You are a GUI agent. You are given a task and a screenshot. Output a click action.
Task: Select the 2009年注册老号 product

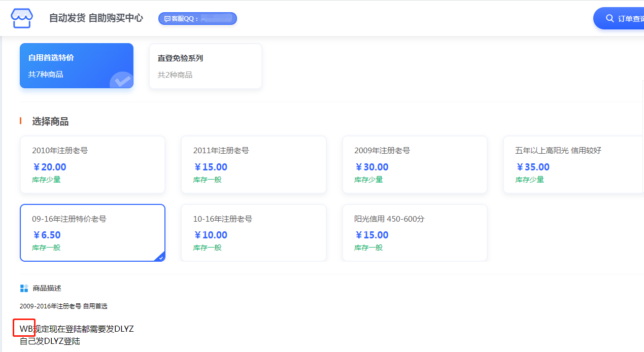click(x=415, y=164)
